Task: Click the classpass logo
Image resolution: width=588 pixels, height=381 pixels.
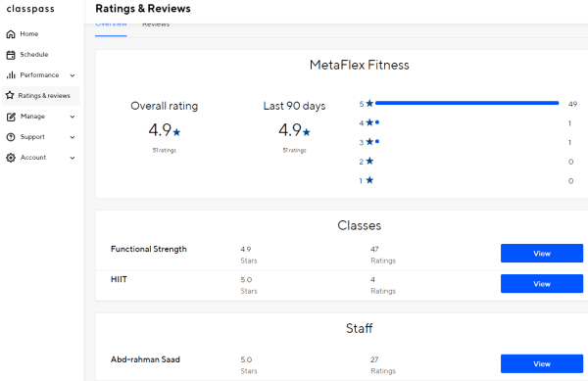Action: 30,9
